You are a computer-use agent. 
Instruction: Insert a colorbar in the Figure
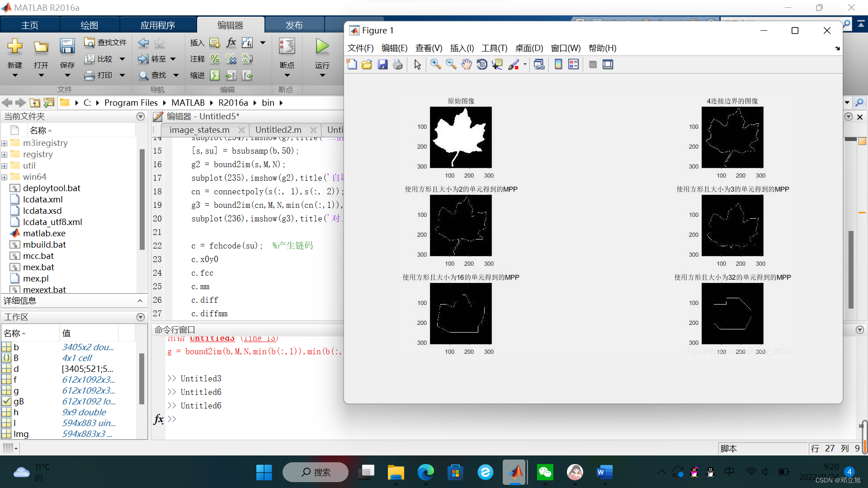coord(558,64)
